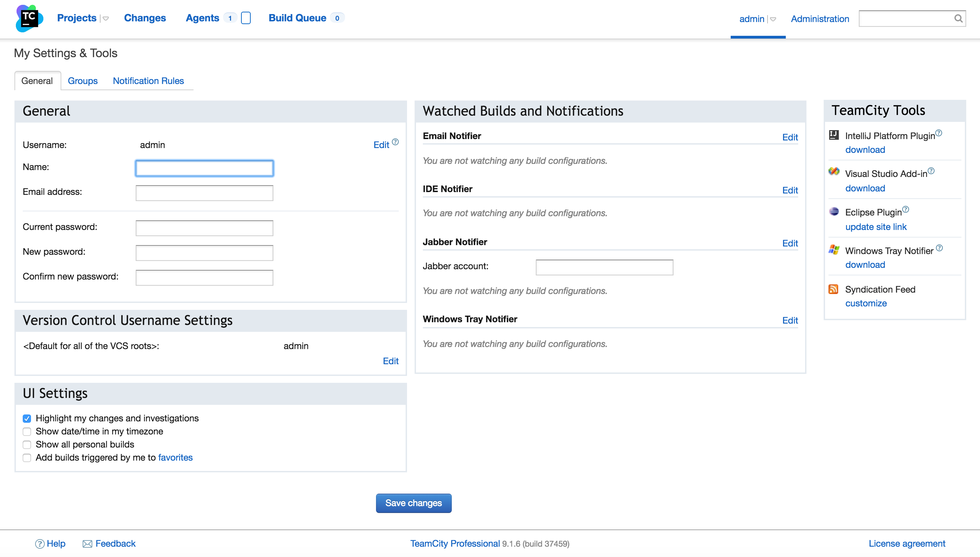Open the Build Queue page

[297, 18]
